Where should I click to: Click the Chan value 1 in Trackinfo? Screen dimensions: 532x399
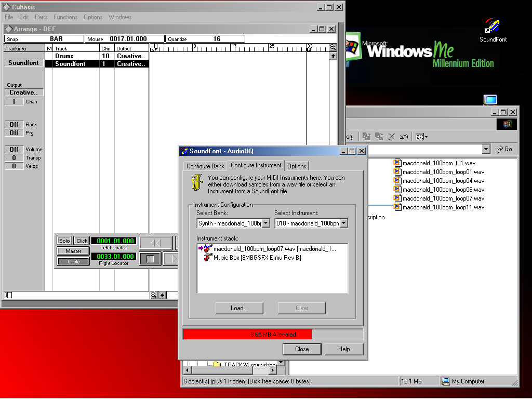point(14,101)
